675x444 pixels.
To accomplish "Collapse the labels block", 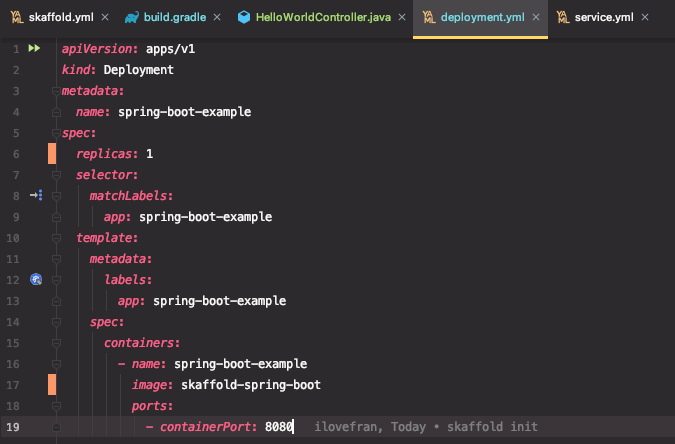I will [56, 280].
